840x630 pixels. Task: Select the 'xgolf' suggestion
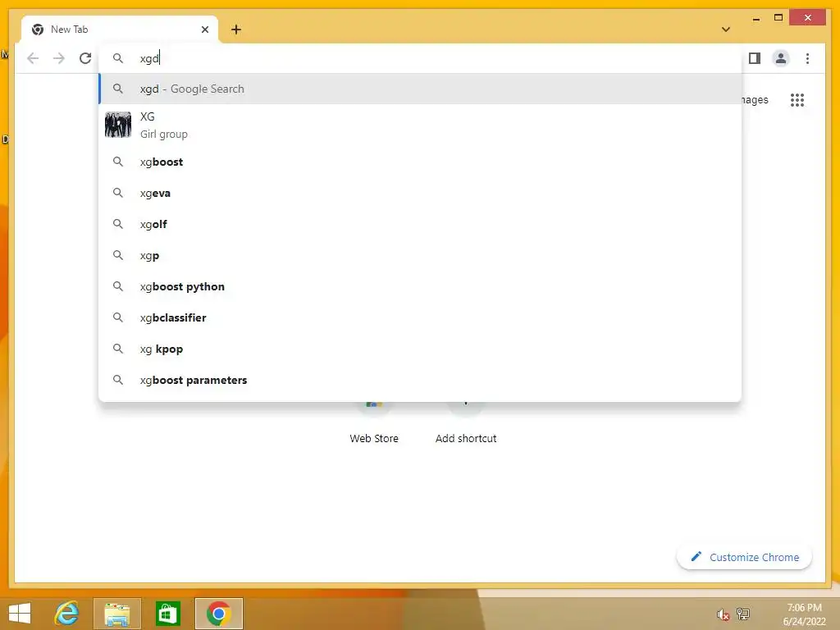(x=420, y=224)
